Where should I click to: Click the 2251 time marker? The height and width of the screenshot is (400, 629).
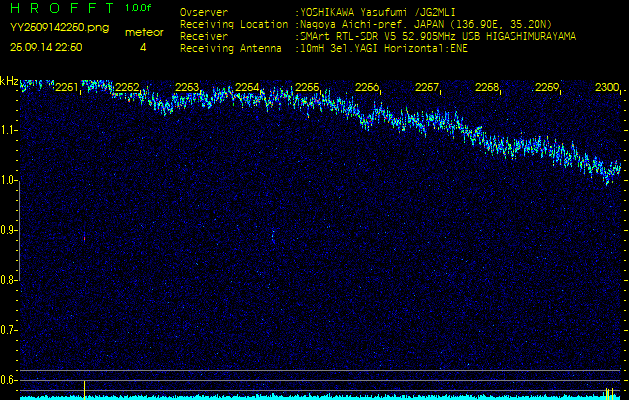coord(67,88)
